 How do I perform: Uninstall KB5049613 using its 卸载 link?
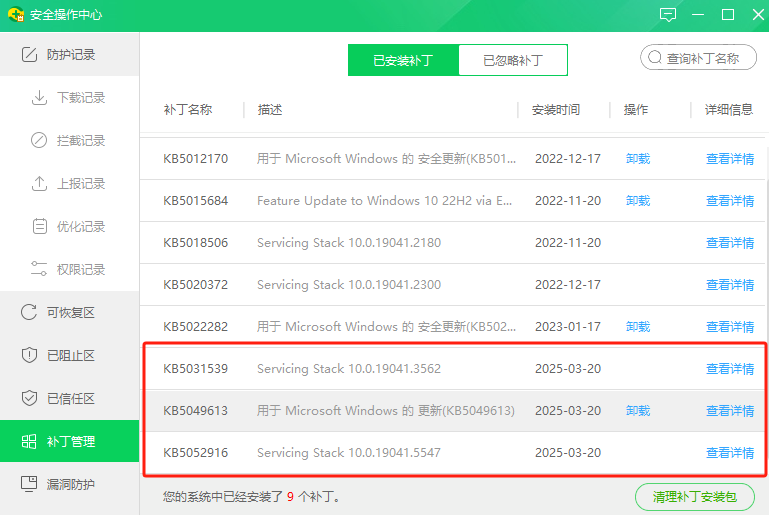638,411
